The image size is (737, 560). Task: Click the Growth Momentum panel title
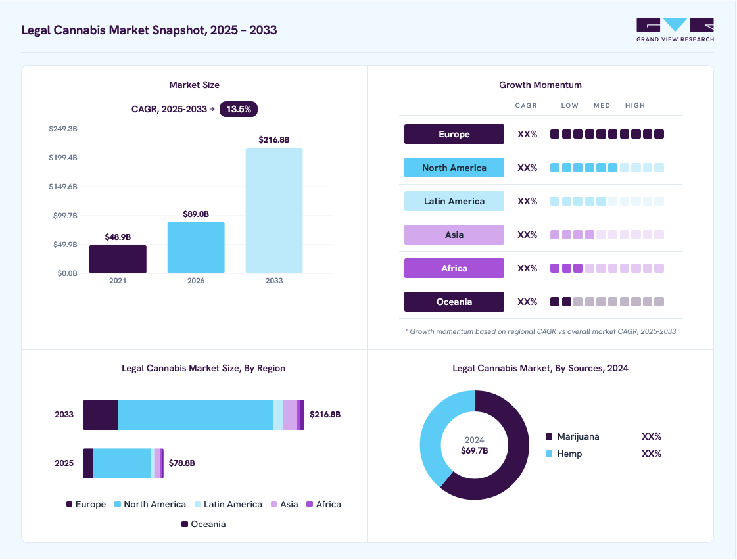[x=540, y=85]
